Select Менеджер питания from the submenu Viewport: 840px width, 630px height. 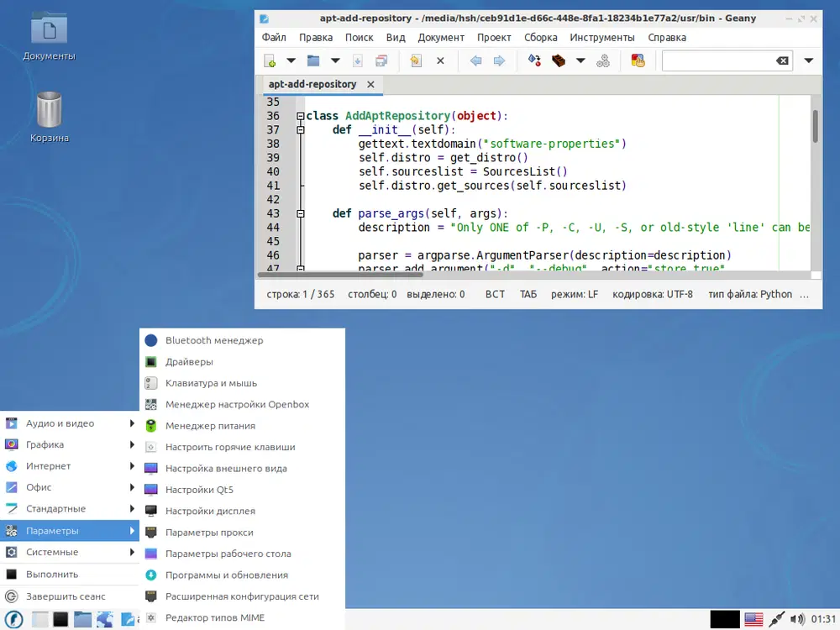point(210,426)
